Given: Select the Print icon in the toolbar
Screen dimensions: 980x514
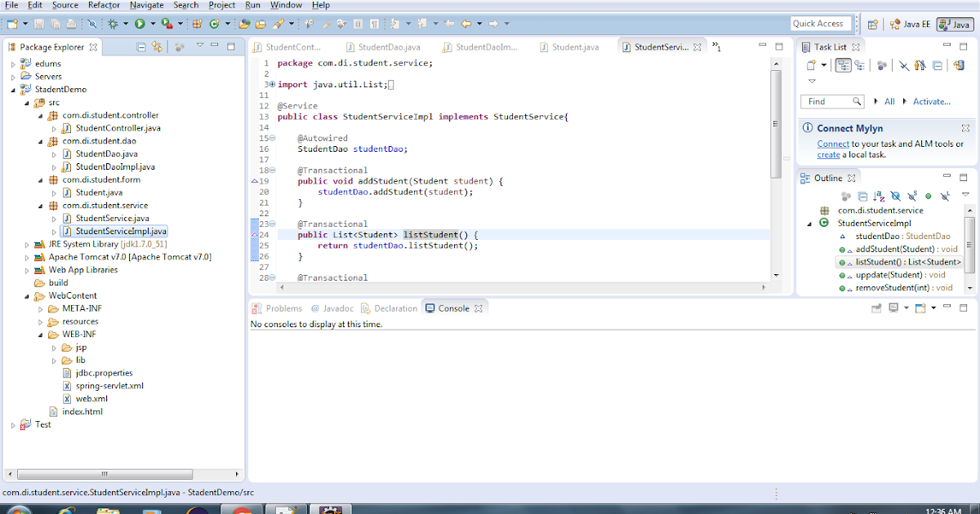Looking at the screenshot, I should click(x=70, y=24).
